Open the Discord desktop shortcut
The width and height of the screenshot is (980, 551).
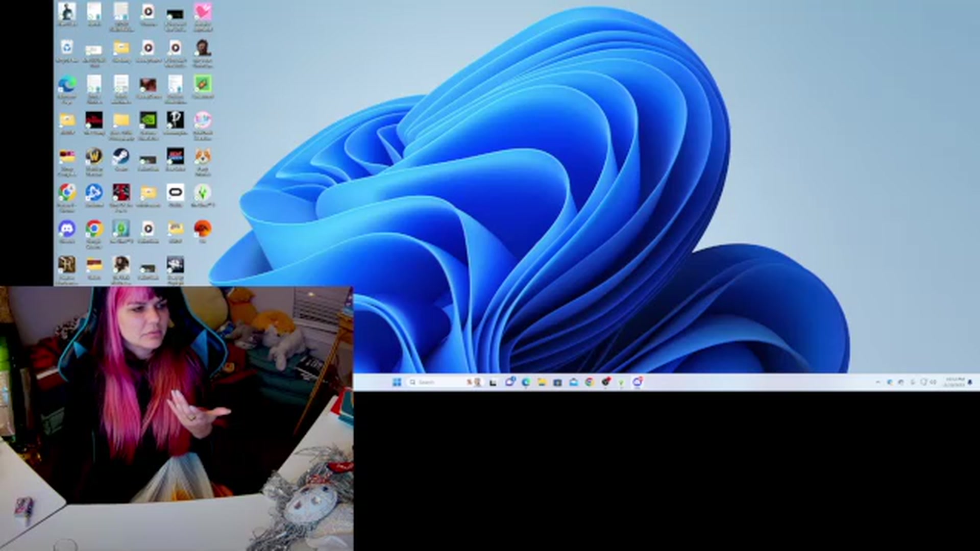click(67, 229)
